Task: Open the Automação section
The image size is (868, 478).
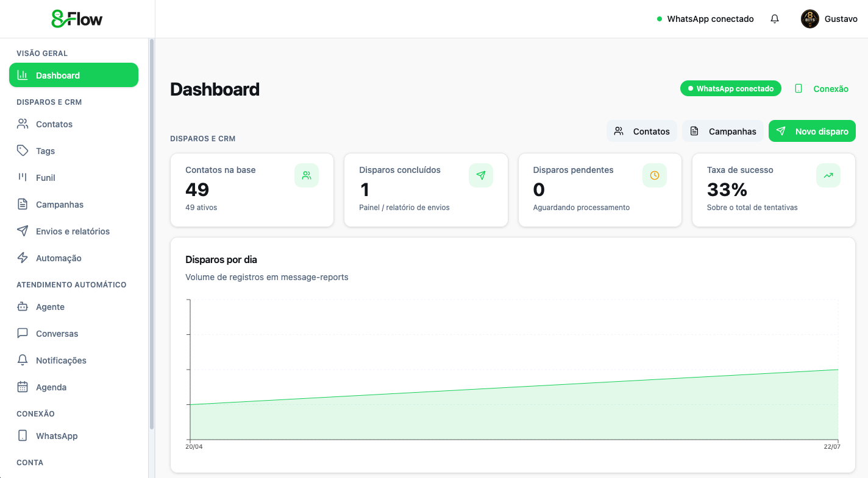Action: coord(74,258)
